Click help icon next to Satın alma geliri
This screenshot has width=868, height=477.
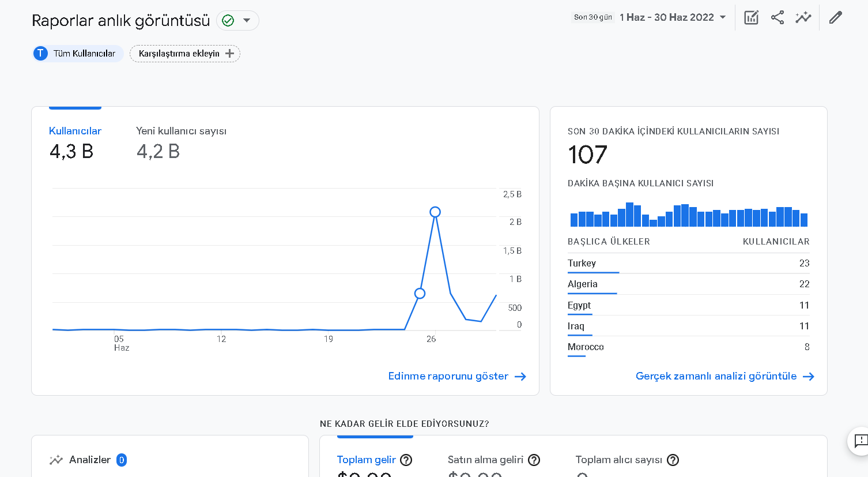534,460
